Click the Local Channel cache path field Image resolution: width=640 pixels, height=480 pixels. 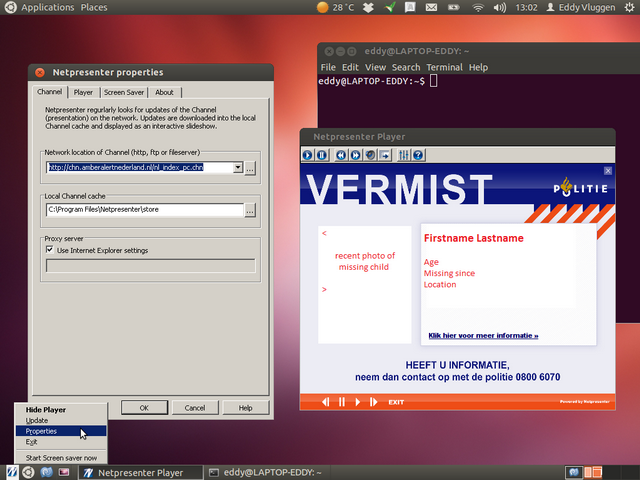[145, 209]
